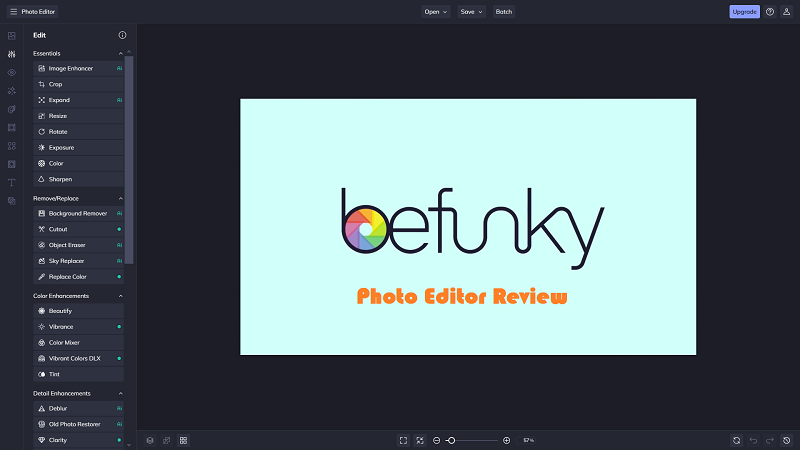
Task: Open the Graphics shapes sidebar icon
Action: [12, 146]
